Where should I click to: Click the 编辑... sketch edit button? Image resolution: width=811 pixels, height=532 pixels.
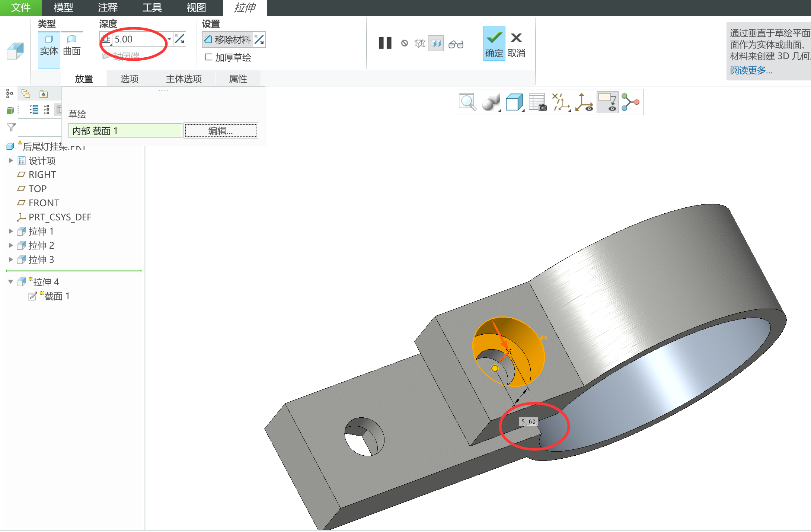point(220,131)
